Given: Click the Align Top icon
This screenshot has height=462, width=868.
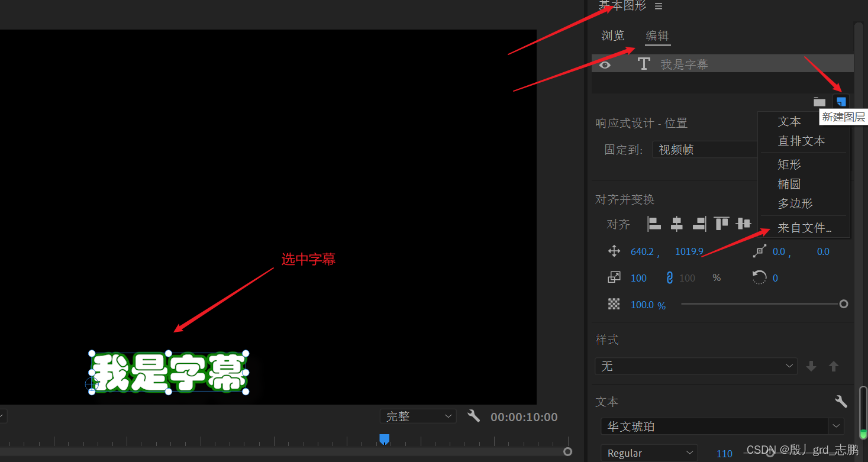Looking at the screenshot, I should click(721, 224).
